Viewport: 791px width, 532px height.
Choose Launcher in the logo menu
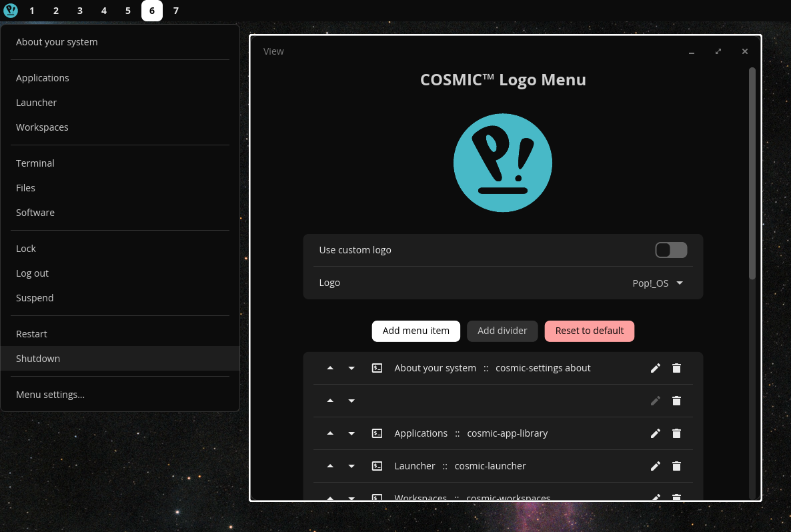[120, 103]
